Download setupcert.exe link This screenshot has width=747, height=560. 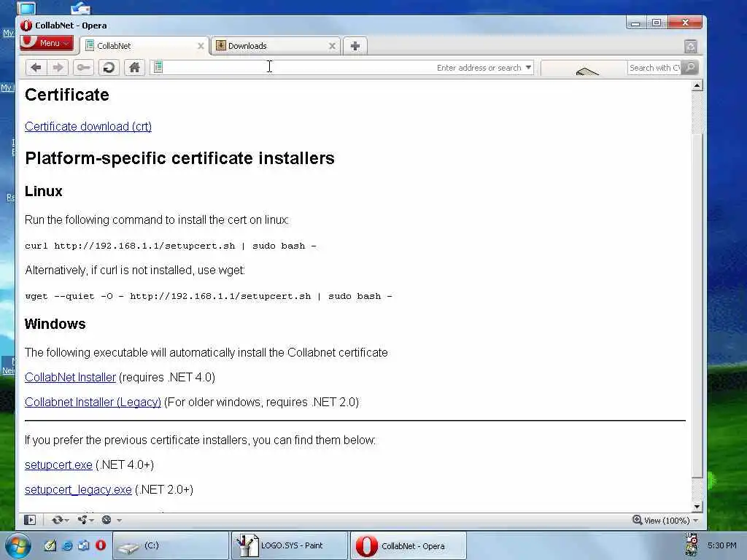click(x=58, y=464)
